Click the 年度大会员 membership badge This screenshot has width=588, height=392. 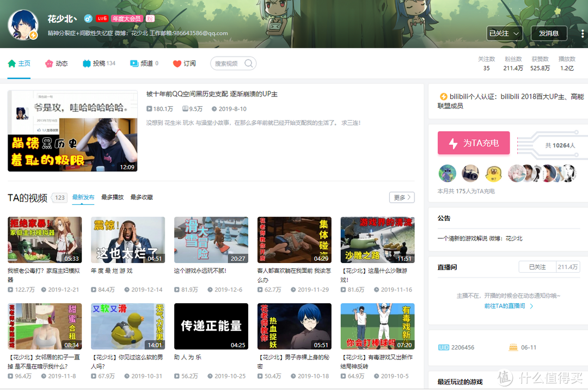127,19
